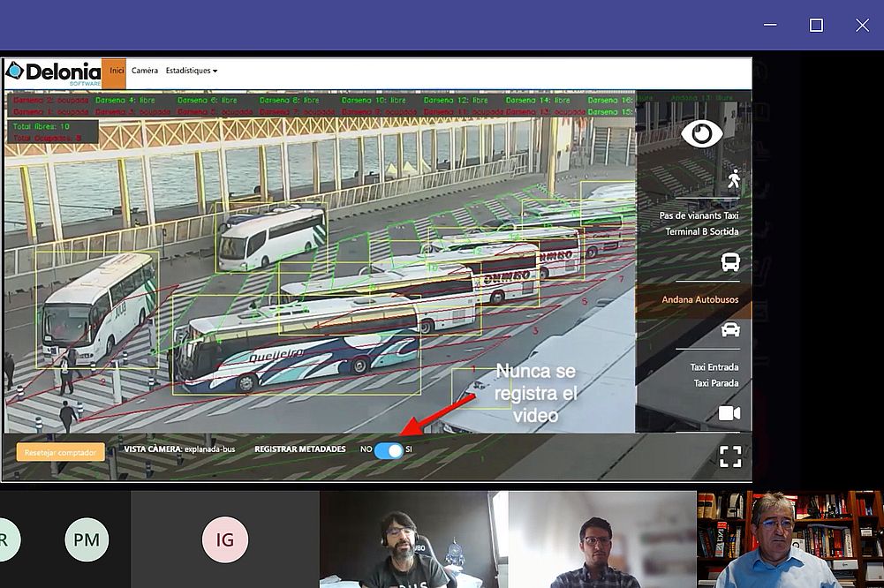Select the bus icon in sidebar
The width and height of the screenshot is (884, 588).
pyautogui.click(x=730, y=262)
